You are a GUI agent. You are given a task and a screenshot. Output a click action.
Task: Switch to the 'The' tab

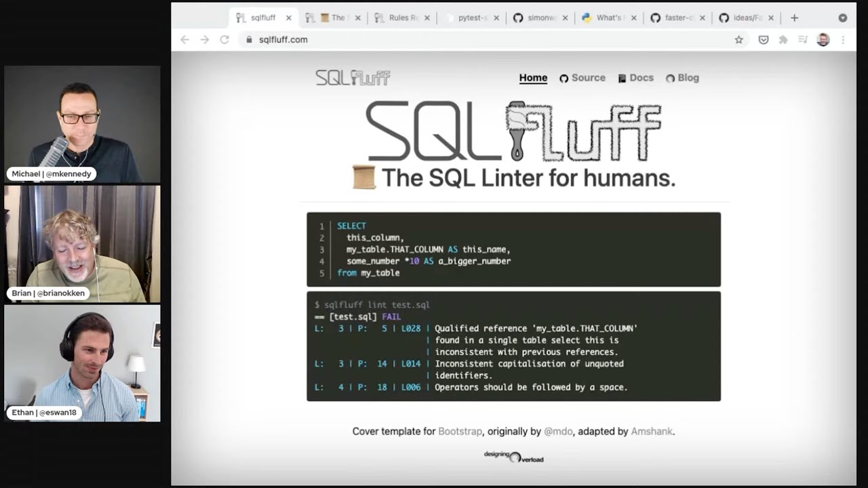332,18
